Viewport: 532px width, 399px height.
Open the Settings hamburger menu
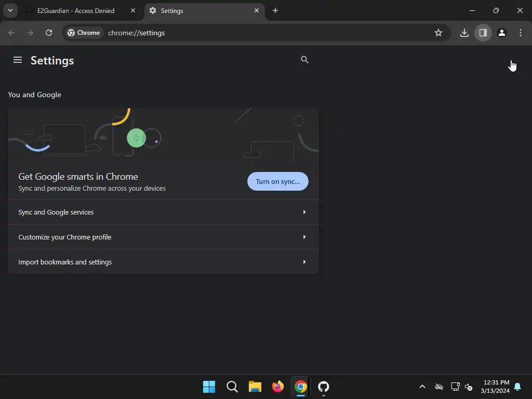point(18,60)
